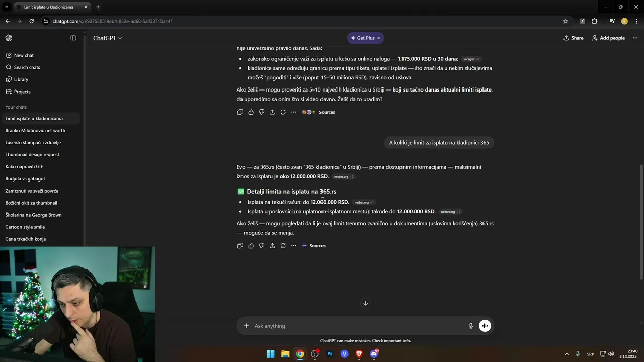Click the Paragraf +1 citation chip
The image size is (644, 362).
point(471,59)
